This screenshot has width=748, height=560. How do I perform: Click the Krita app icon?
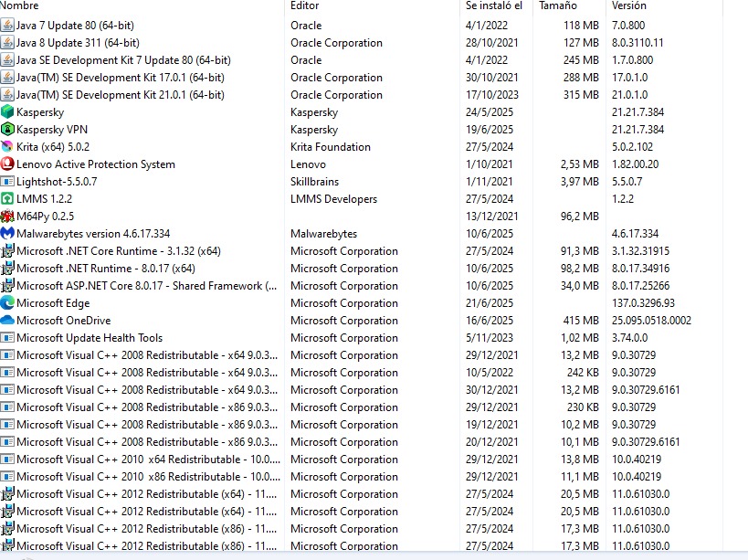click(7, 147)
